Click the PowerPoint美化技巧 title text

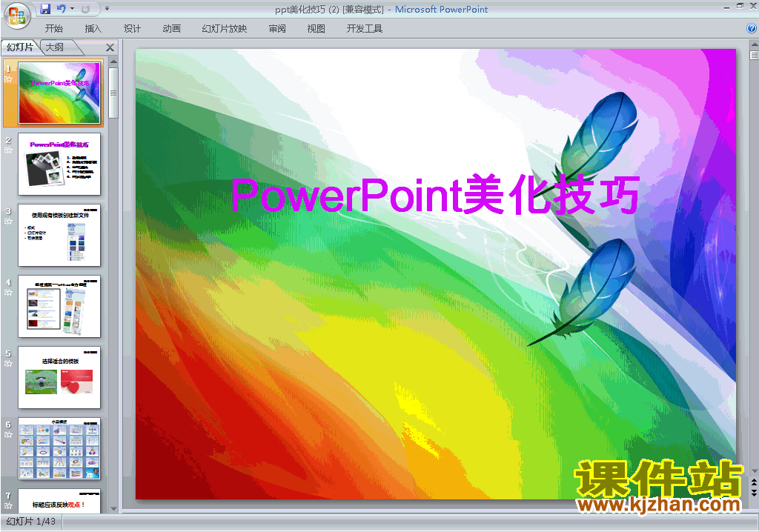[435, 195]
